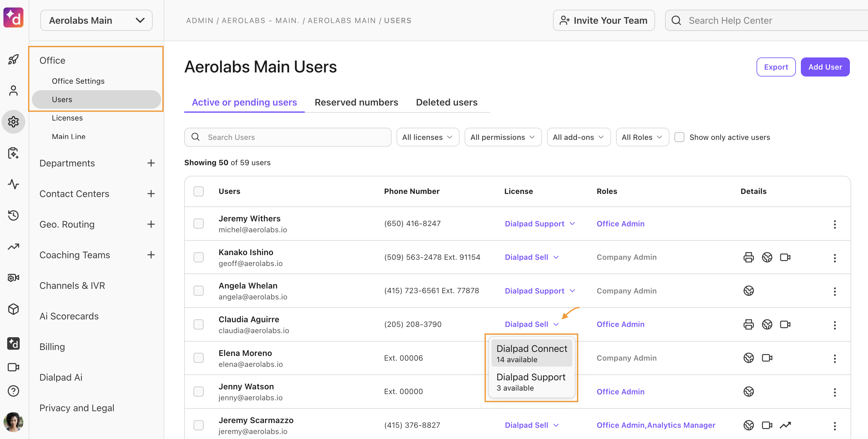Check the box for Kanako Ishino
Screen dimensions: 868x439
click(199, 257)
